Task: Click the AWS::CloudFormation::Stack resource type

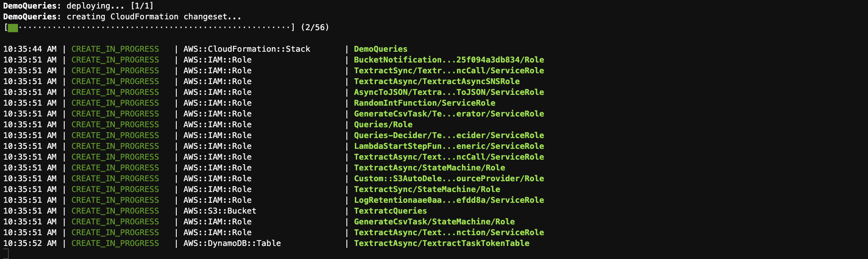Action: pyautogui.click(x=247, y=49)
